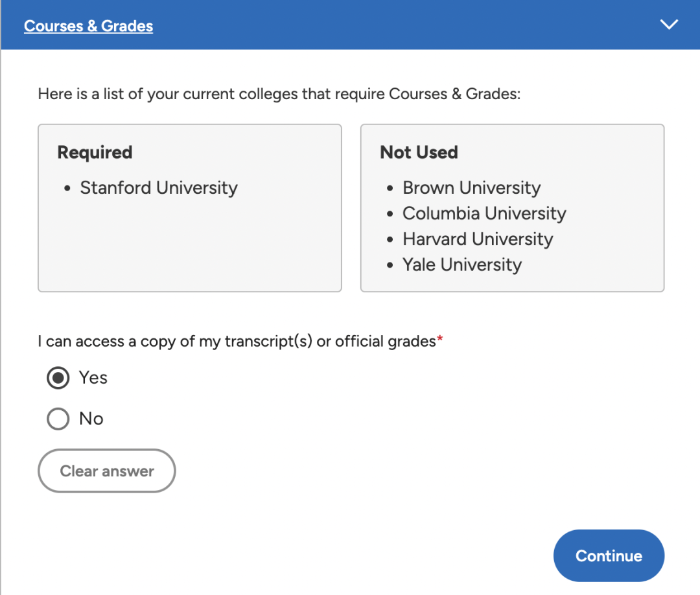700x595 pixels.
Task: Click Stanford University in the Required list
Action: (159, 188)
